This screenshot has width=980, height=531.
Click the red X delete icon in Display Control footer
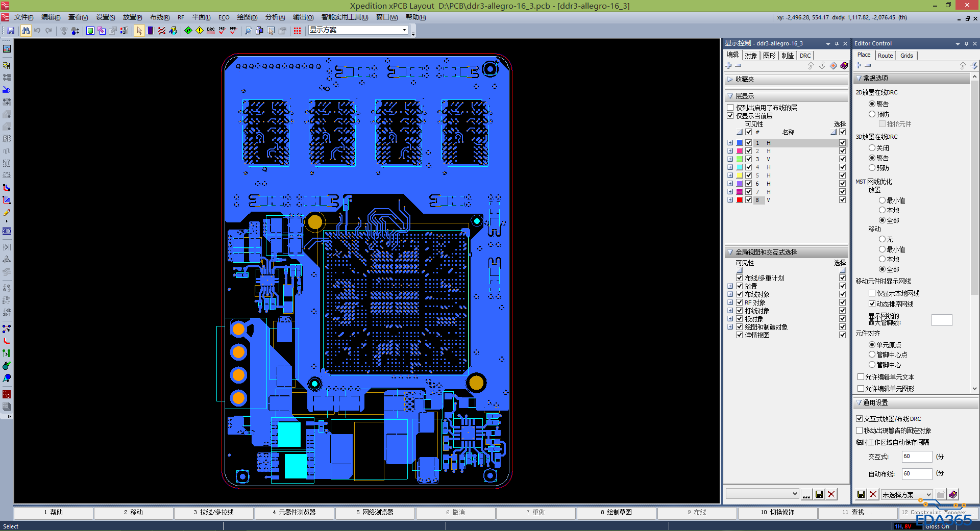coord(831,494)
